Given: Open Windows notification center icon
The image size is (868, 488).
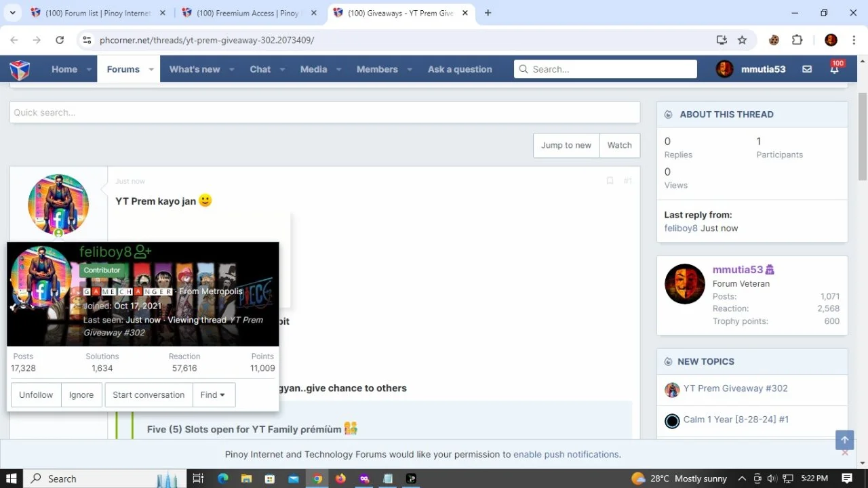Looking at the screenshot, I should (847, 479).
